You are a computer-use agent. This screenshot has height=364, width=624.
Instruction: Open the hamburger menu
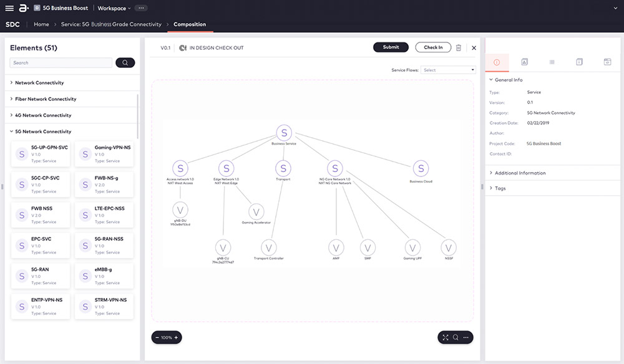(9, 8)
